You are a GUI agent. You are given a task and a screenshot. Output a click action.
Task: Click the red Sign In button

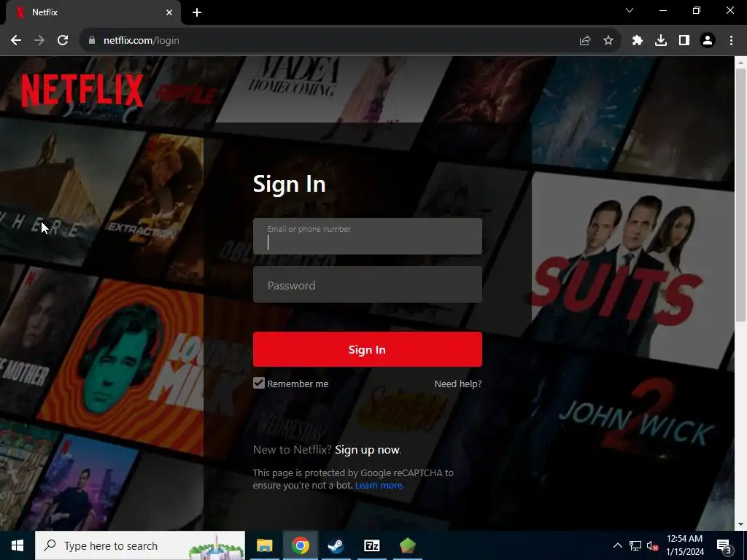pos(368,349)
